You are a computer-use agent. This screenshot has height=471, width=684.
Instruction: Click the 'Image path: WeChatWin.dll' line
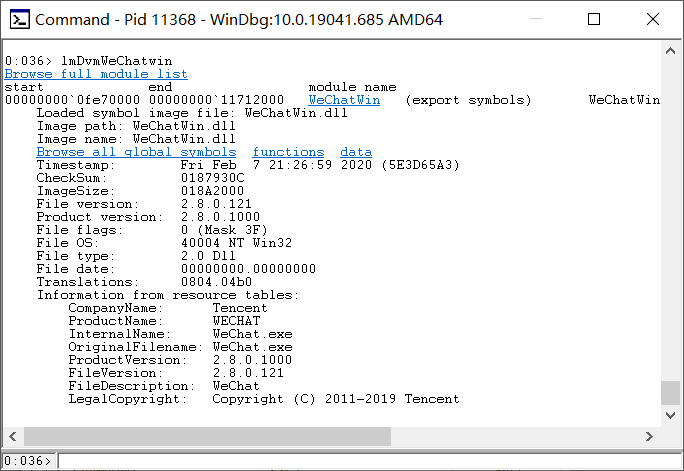click(x=136, y=126)
